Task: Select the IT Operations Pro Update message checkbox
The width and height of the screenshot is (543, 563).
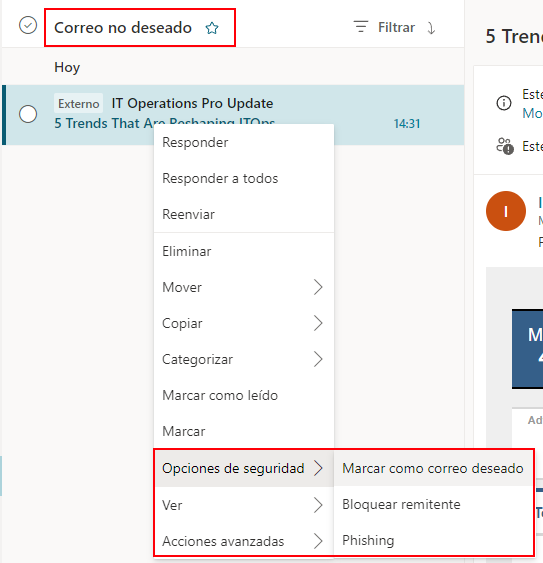Action: tap(28, 114)
